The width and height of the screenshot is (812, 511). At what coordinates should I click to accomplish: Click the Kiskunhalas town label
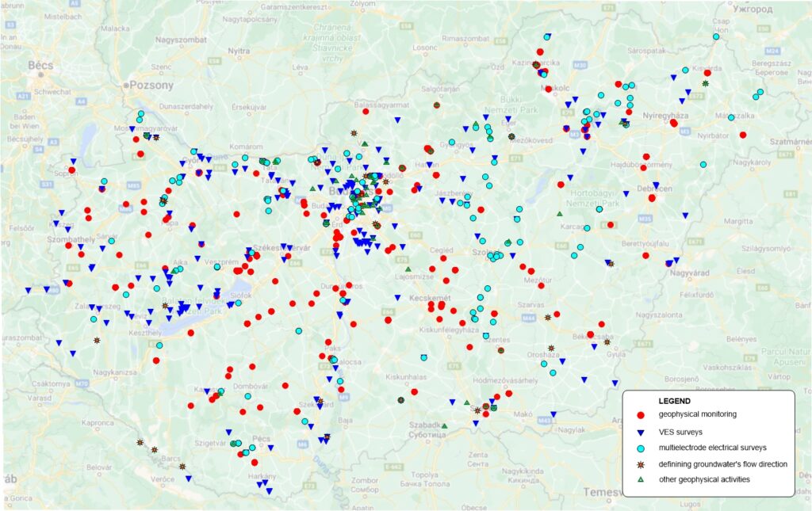[405, 377]
